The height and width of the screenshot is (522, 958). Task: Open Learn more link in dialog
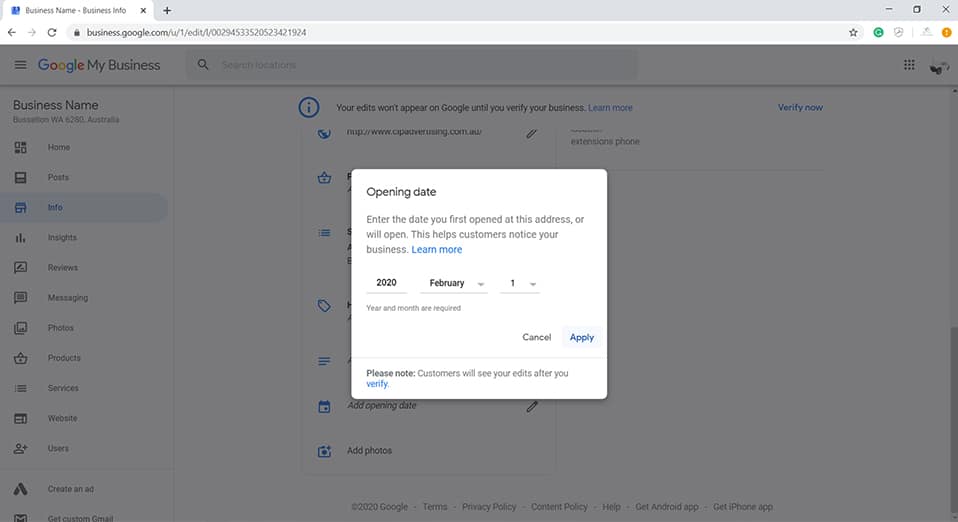click(437, 249)
